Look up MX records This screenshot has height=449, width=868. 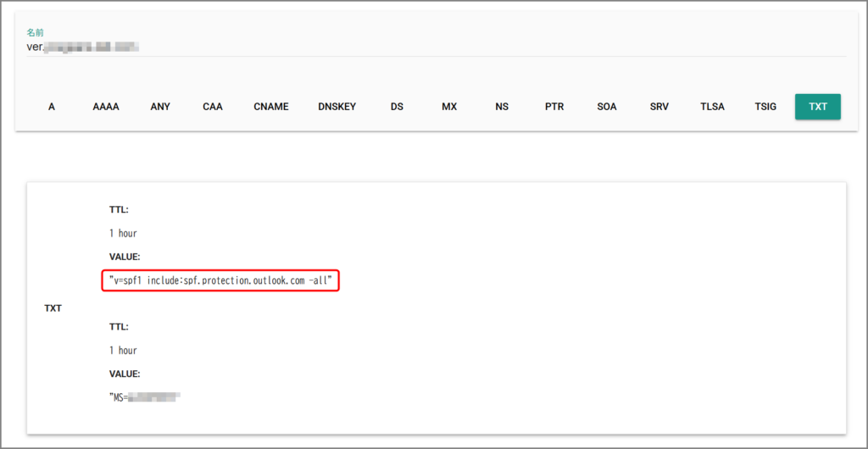(449, 107)
